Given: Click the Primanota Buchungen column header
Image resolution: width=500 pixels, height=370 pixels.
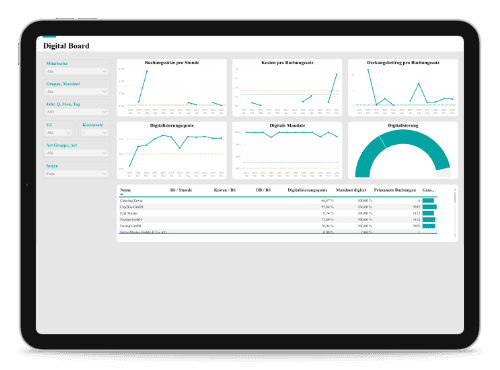Looking at the screenshot, I should [x=395, y=190].
